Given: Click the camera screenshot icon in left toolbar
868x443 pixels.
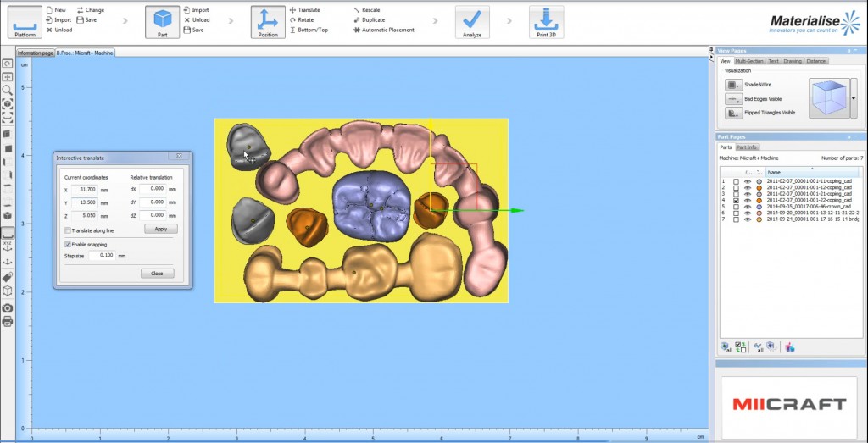Looking at the screenshot, I should pyautogui.click(x=8, y=307).
